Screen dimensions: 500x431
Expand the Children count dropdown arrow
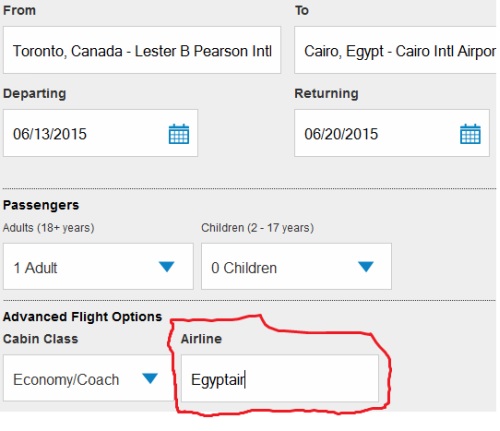pos(366,267)
